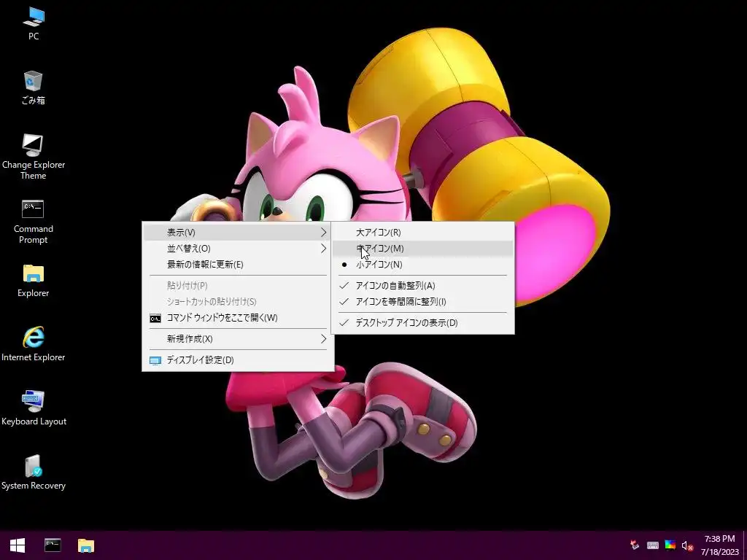
Task: Select the ごみ箱 recycle bin icon
Action: (34, 87)
